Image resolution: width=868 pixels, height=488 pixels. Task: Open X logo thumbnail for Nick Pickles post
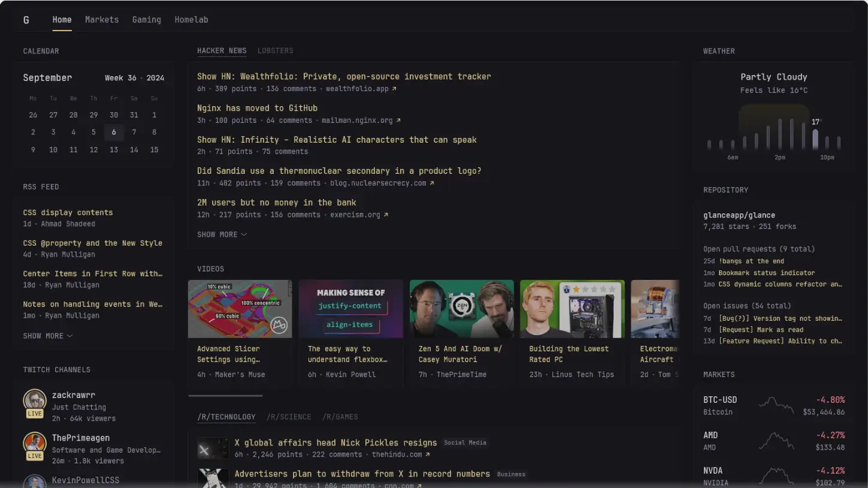click(213, 448)
